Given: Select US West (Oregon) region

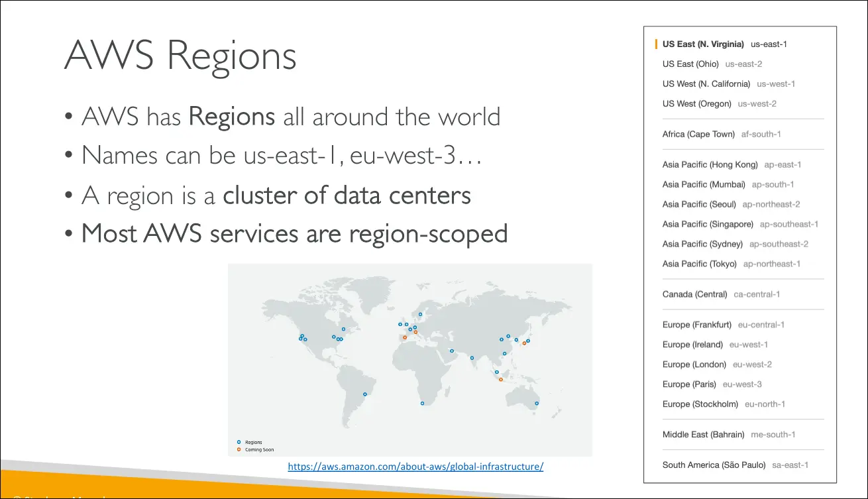Looking at the screenshot, I should 719,104.
